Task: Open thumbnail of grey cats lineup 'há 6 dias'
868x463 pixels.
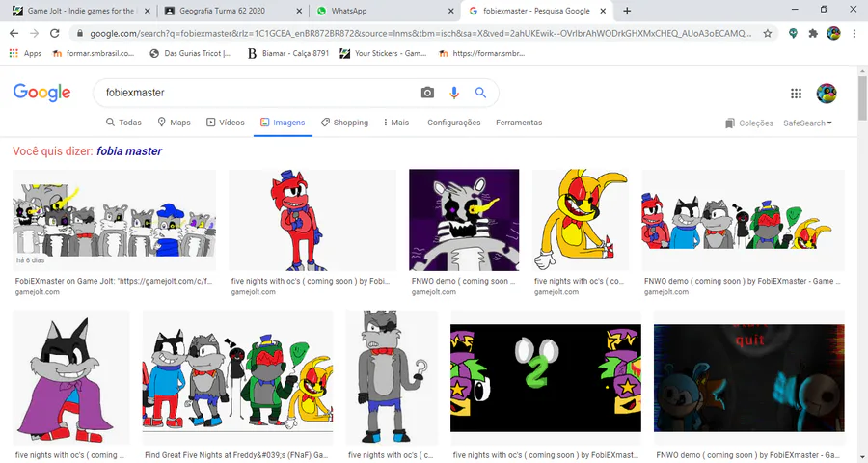Action: pos(115,221)
